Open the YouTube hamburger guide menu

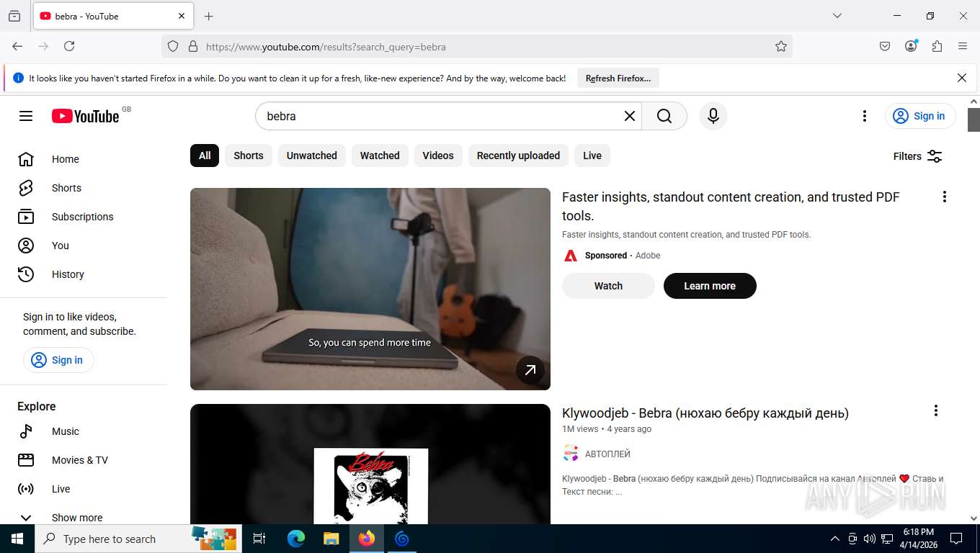point(26,116)
